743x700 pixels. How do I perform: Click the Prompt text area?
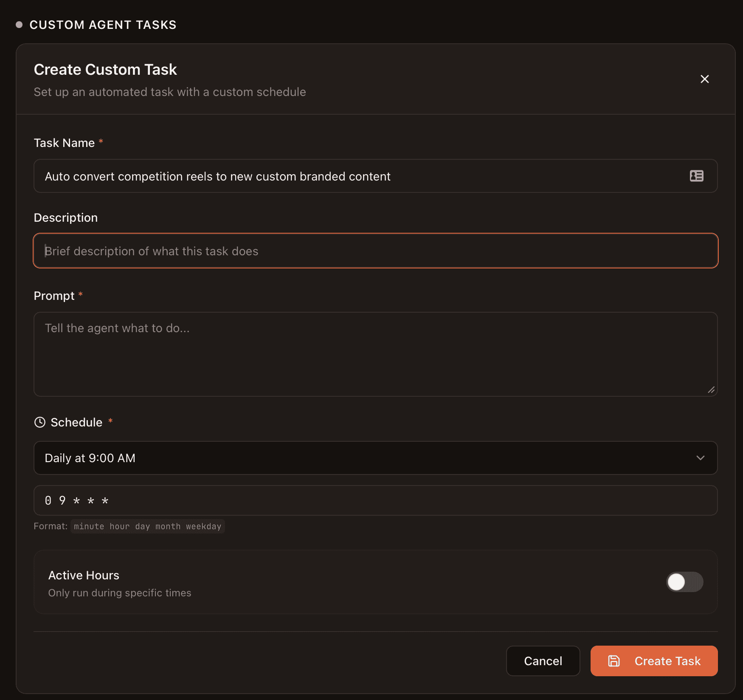coord(375,354)
